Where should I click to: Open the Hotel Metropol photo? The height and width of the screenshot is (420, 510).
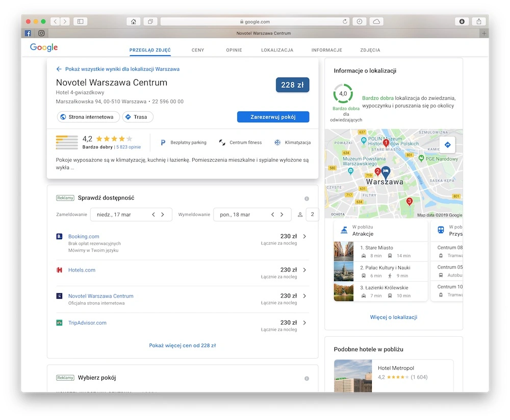[x=353, y=376]
